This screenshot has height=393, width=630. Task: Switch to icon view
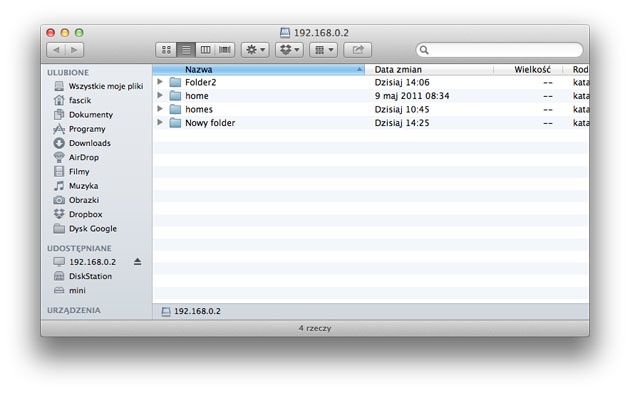pyautogui.click(x=166, y=50)
